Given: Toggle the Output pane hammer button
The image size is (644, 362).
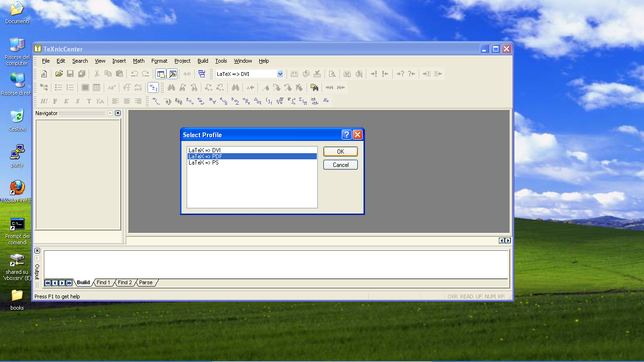Looking at the screenshot, I should click(x=172, y=74).
